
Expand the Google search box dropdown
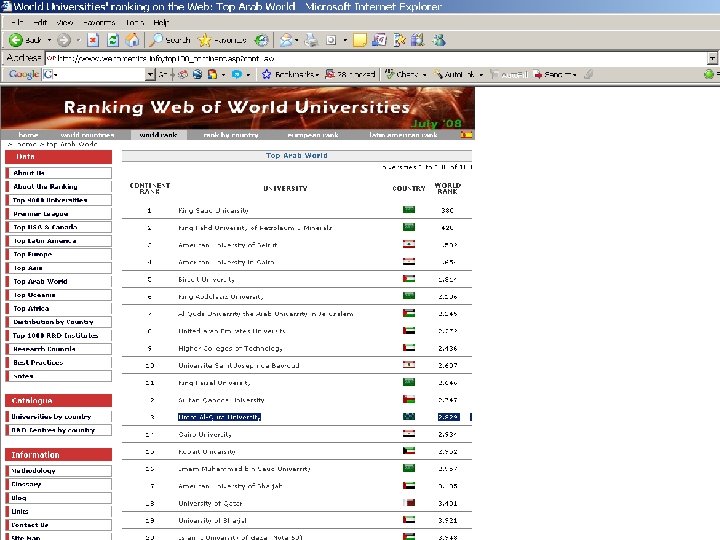150,74
